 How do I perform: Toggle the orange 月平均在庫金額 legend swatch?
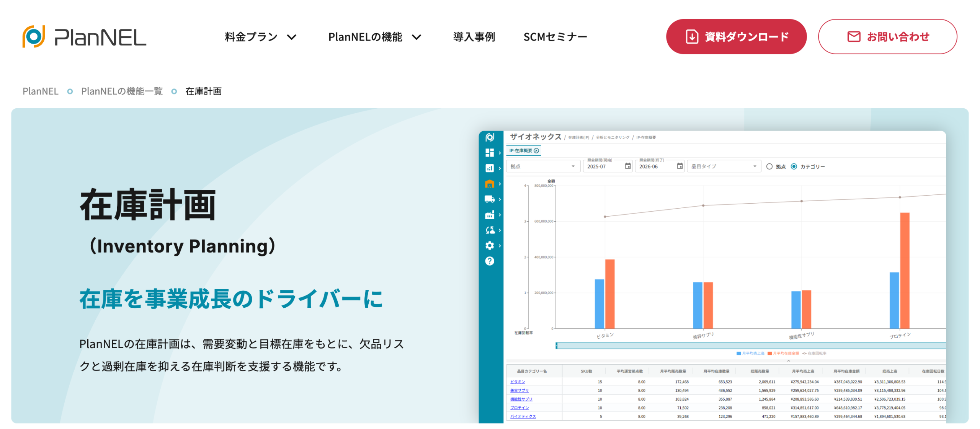tap(769, 353)
